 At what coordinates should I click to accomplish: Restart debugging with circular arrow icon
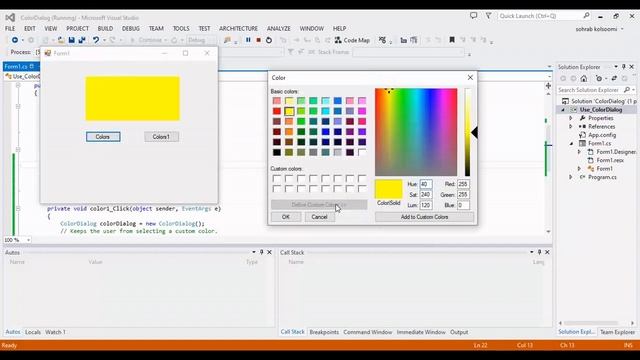pos(269,40)
